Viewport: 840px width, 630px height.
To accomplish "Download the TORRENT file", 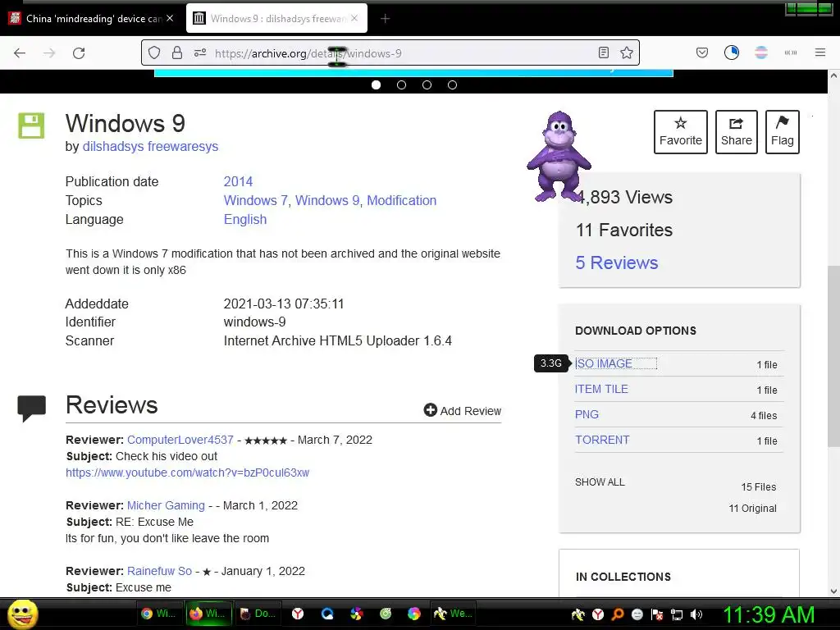I will tap(602, 440).
